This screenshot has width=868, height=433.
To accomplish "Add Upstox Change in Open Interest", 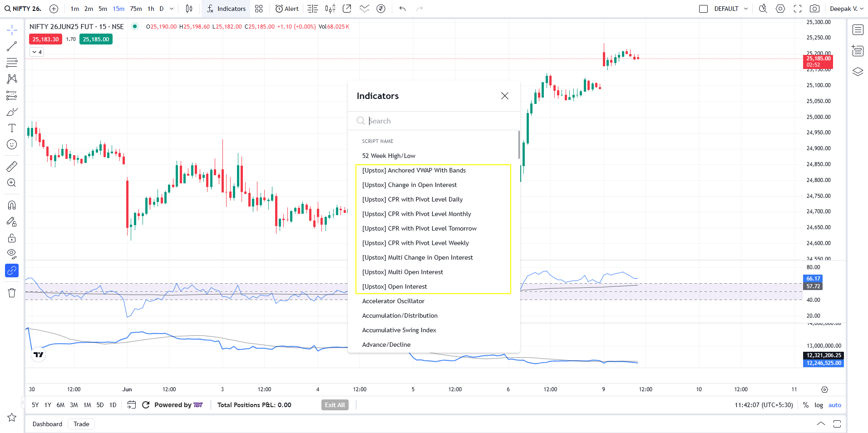I will coord(433,185).
